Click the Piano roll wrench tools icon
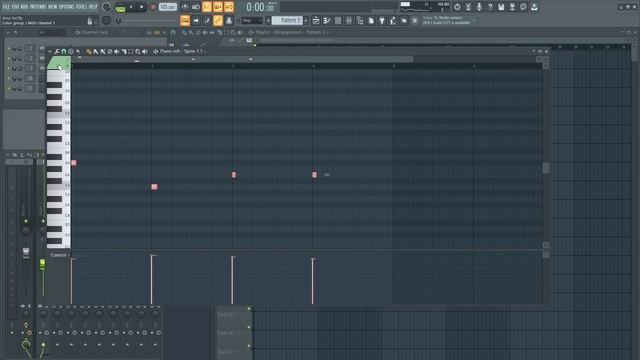This screenshot has height=360, width=640. click(x=57, y=51)
